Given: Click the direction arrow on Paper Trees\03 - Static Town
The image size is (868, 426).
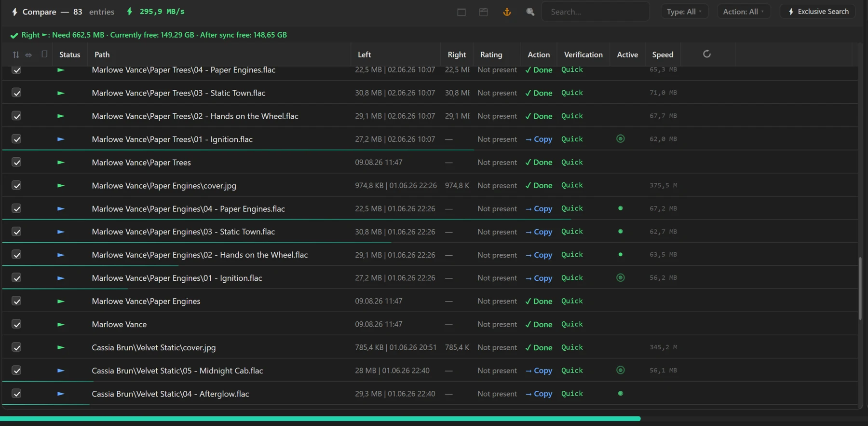Looking at the screenshot, I should point(61,93).
